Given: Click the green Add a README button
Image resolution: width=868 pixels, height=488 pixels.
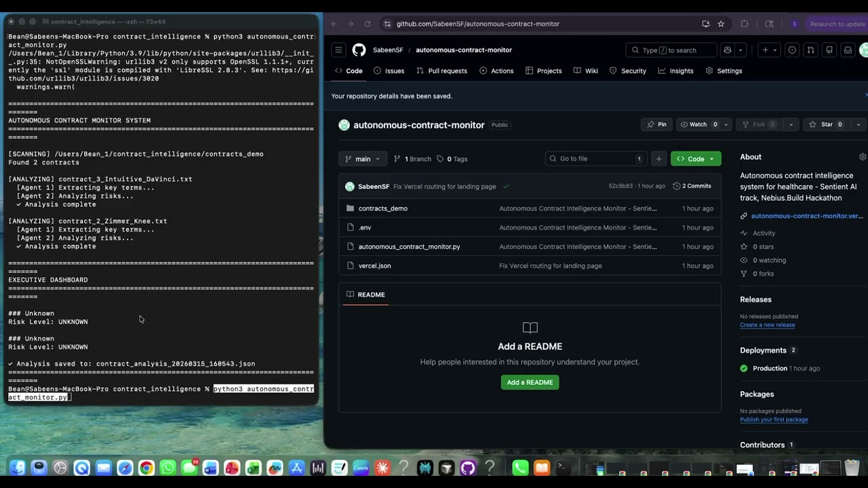Looking at the screenshot, I should 530,382.
